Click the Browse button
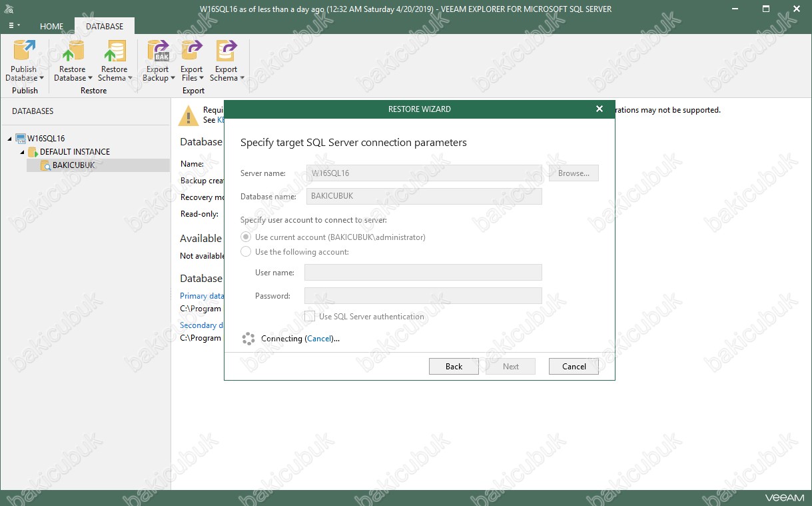Screen dimensions: 812x506 click(x=574, y=173)
